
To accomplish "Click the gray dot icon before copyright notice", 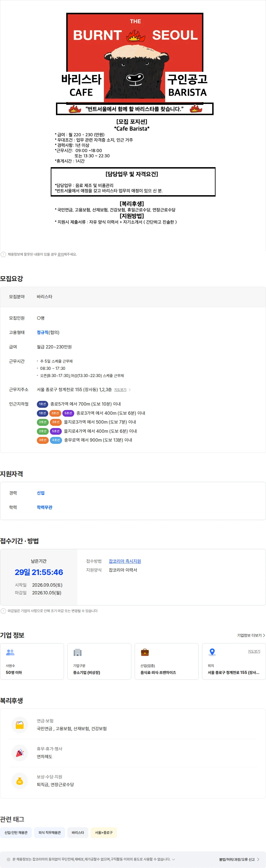I will [8, 859].
